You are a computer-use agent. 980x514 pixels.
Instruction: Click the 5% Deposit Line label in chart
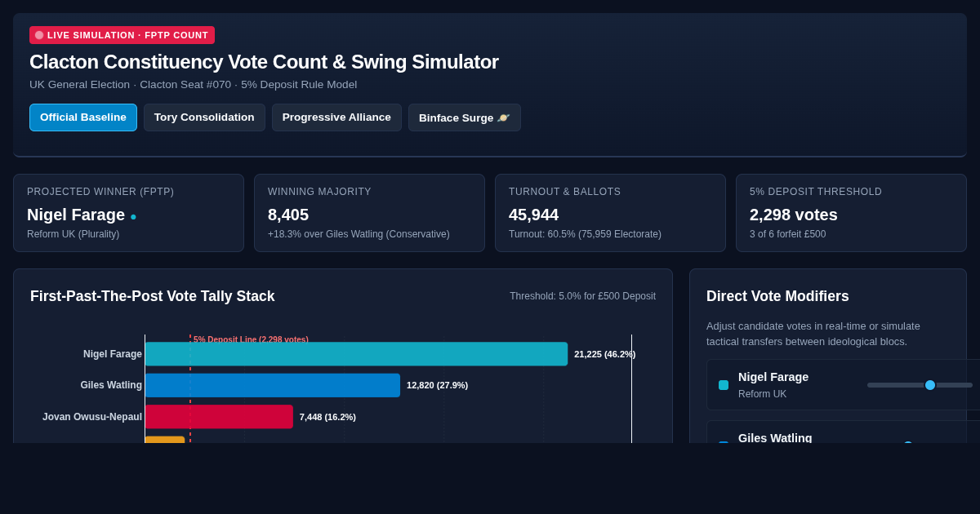(251, 339)
